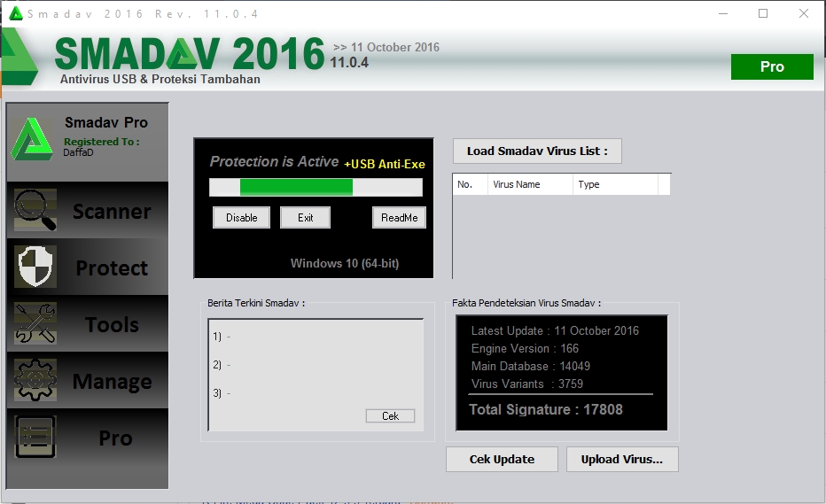
Task: Go to the Manage tab
Action: [x=88, y=380]
